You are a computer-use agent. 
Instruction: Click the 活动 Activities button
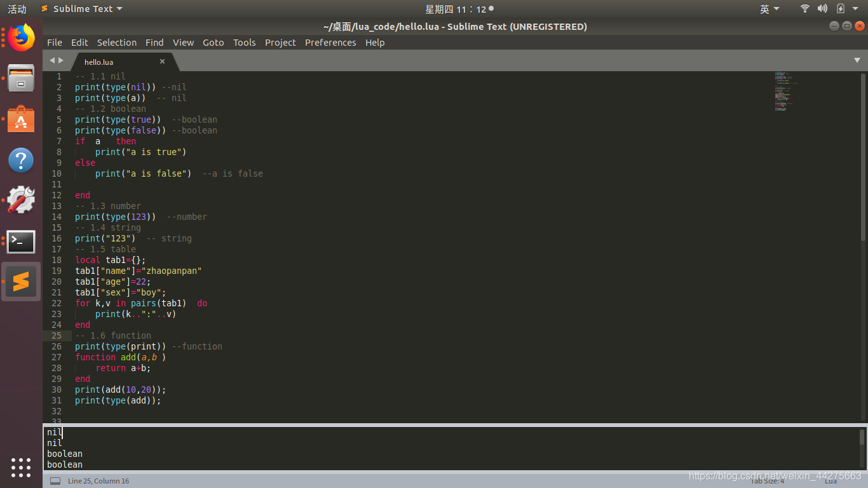click(17, 9)
